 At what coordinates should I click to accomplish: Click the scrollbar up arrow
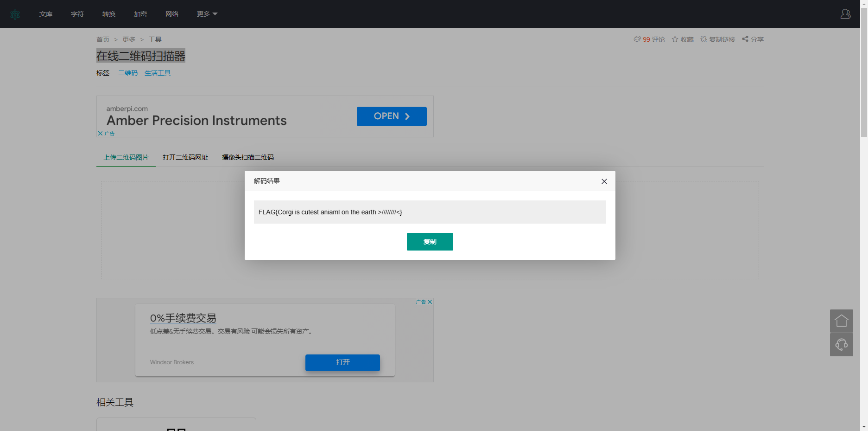[864, 3]
